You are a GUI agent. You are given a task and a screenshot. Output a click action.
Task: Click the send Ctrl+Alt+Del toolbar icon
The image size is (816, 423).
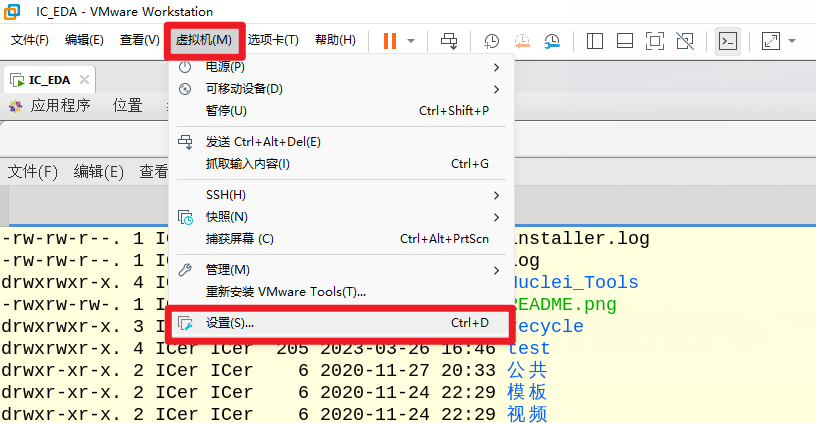(449, 41)
